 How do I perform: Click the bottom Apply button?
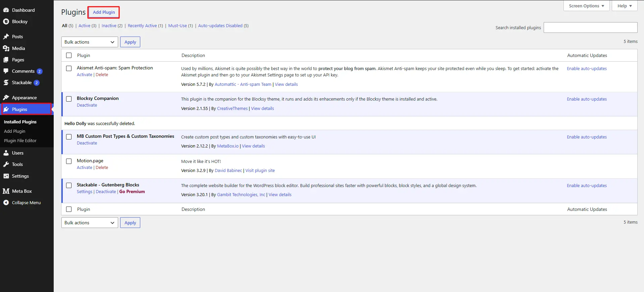130,223
